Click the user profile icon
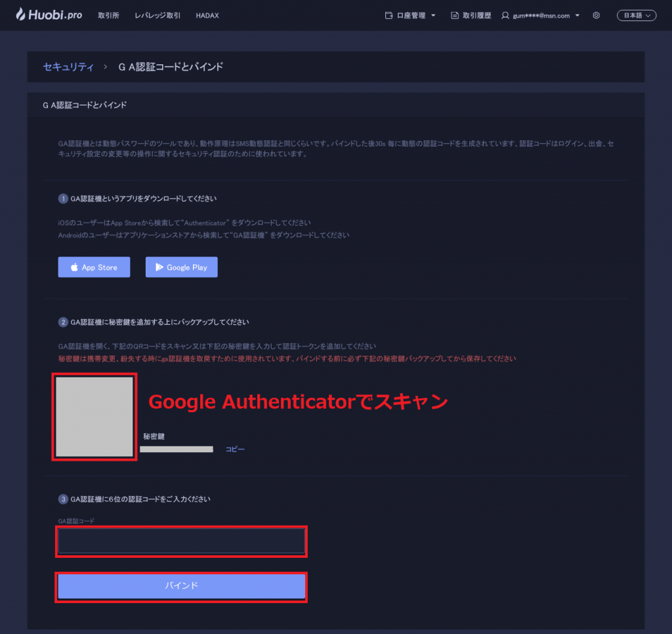Image resolution: width=672 pixels, height=634 pixels. tap(505, 16)
